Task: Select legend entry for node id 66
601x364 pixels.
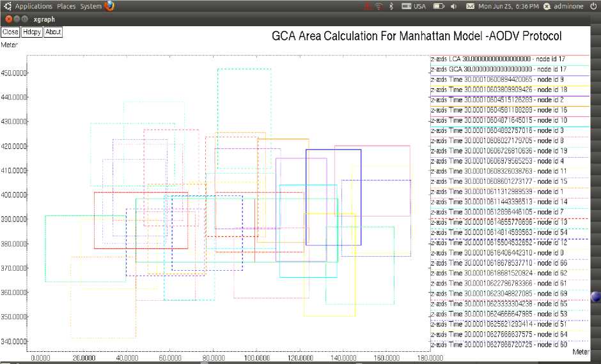Action: (499, 263)
